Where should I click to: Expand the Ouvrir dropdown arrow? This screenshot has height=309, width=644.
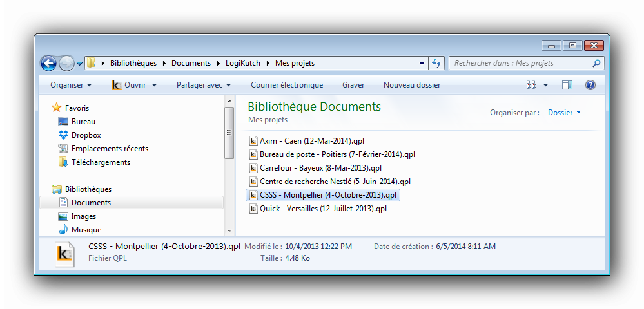point(155,86)
